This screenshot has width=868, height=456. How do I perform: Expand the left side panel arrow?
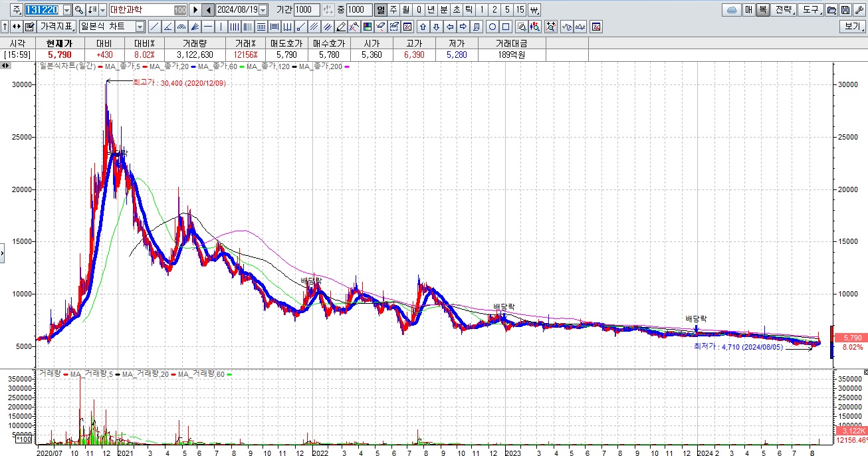[x=3, y=253]
